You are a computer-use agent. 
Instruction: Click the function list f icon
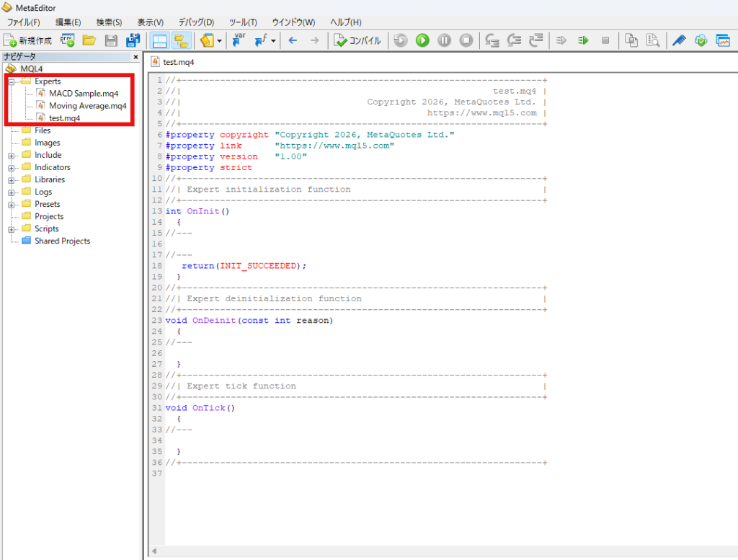click(x=261, y=40)
